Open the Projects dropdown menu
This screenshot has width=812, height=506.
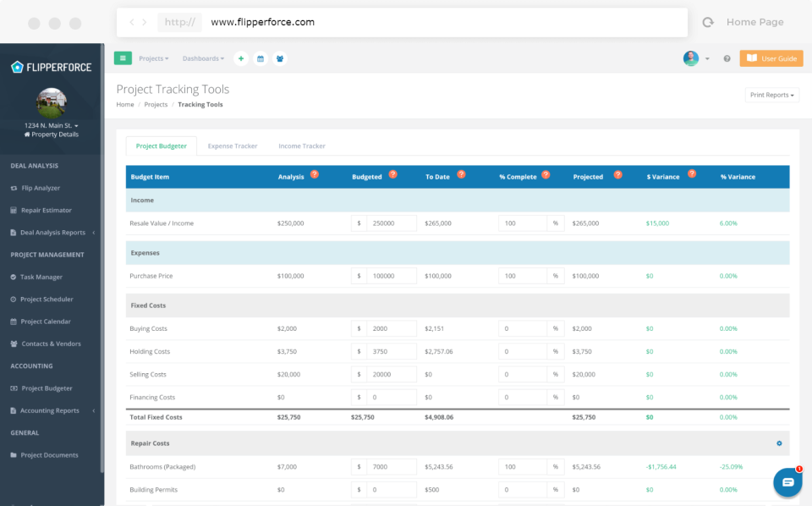(153, 58)
